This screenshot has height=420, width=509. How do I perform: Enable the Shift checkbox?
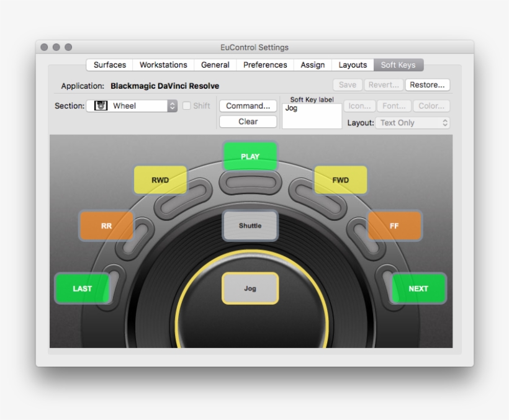pos(187,105)
